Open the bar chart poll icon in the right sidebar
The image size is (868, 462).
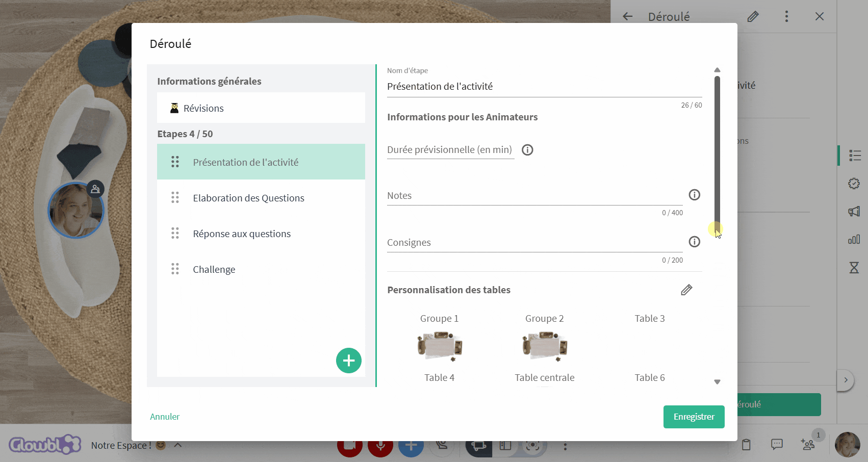tap(854, 239)
